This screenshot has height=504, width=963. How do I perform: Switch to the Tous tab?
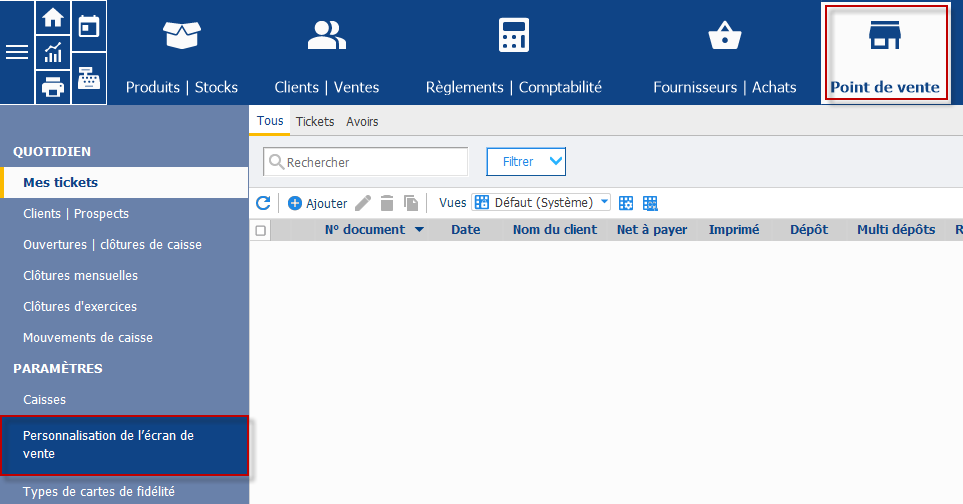coord(270,121)
